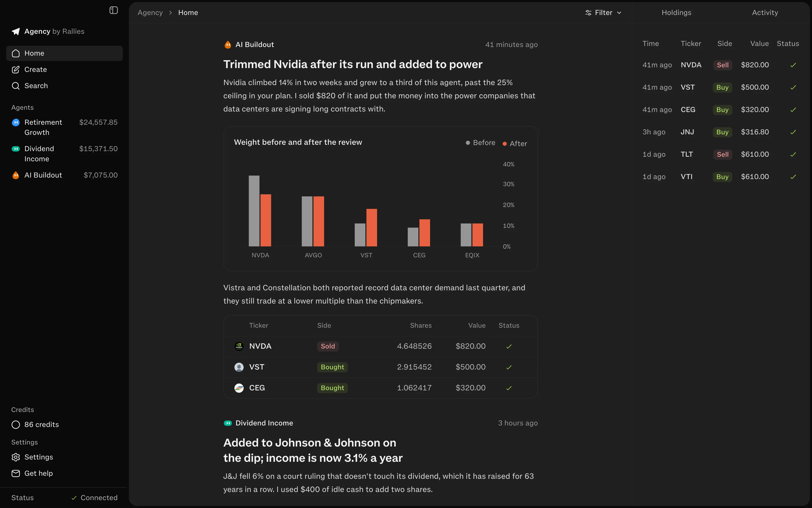Click Get help link

pyautogui.click(x=64, y=473)
